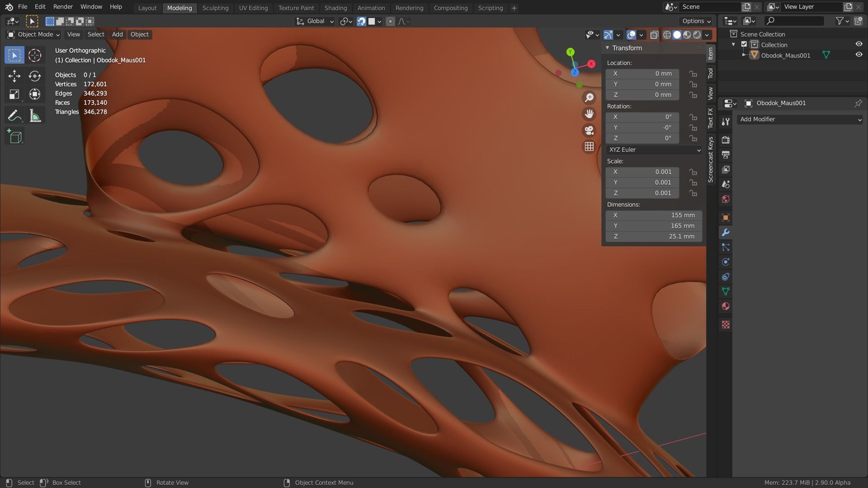Image resolution: width=868 pixels, height=488 pixels.
Task: Click the outliner search field
Action: (794, 21)
